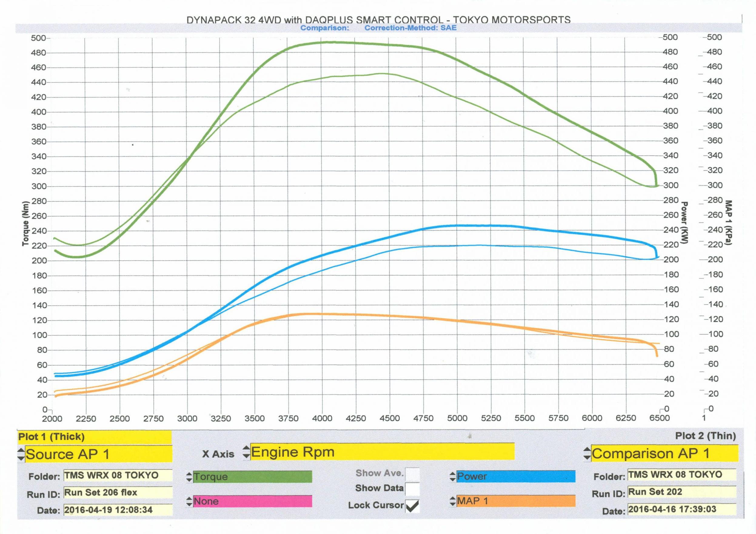This screenshot has height=534, width=756.
Task: Select the blue Power channel field
Action: point(516,476)
